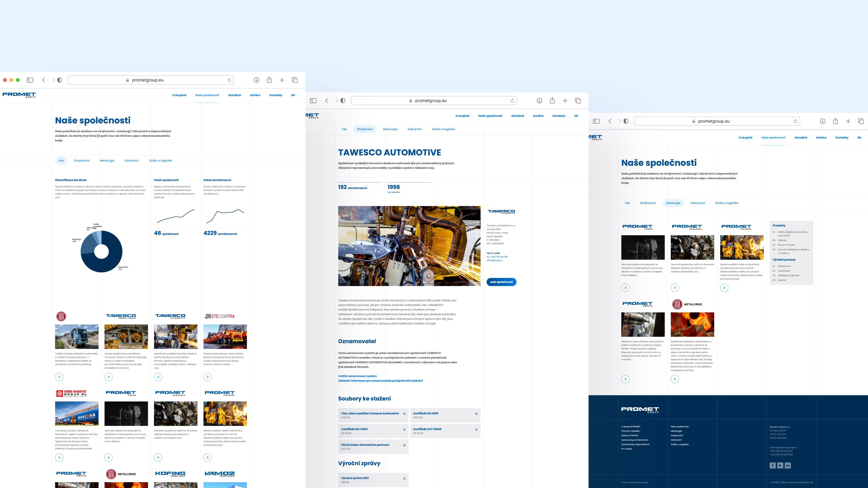Select Metalurgie filter in left window
The image size is (868, 488).
[107, 161]
